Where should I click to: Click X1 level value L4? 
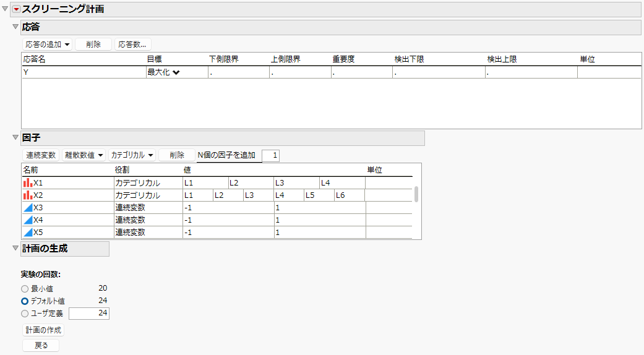(342, 182)
